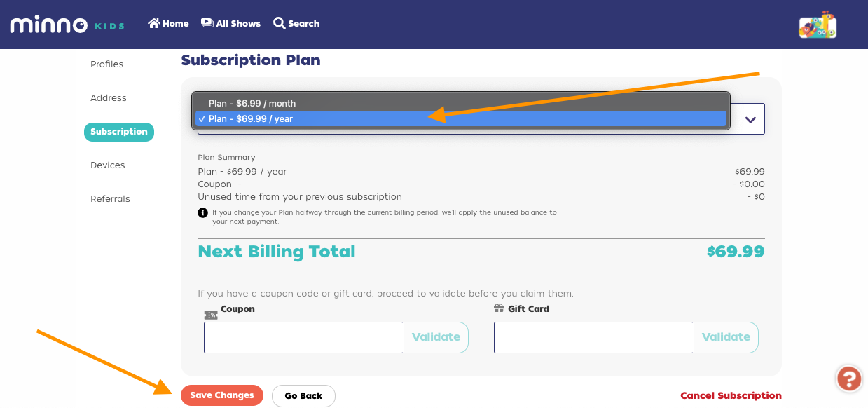Click the gift card present icon
Viewport: 868px width, 408px height.
pos(499,308)
